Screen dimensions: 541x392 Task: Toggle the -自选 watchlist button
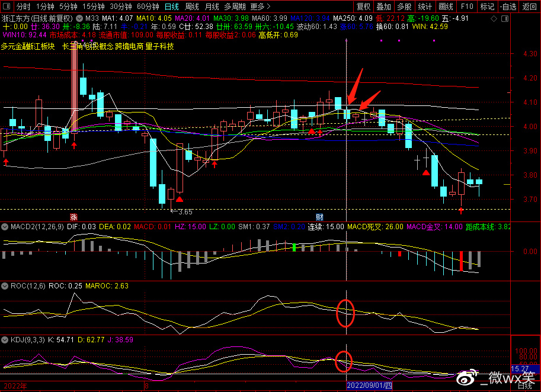[508, 7]
